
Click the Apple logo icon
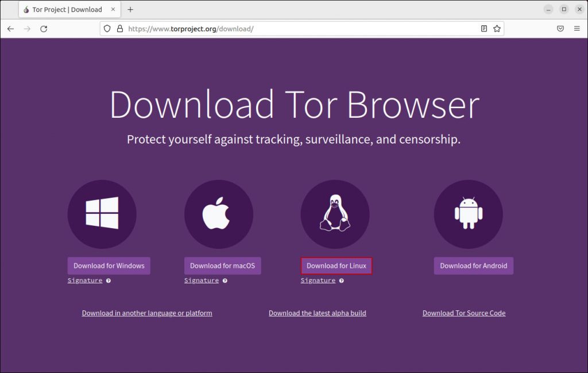pyautogui.click(x=219, y=213)
